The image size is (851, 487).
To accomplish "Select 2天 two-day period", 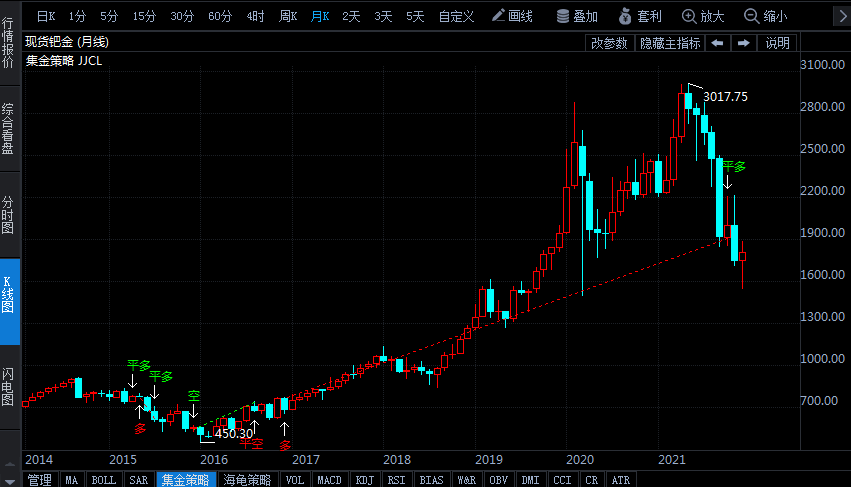I will (x=351, y=16).
